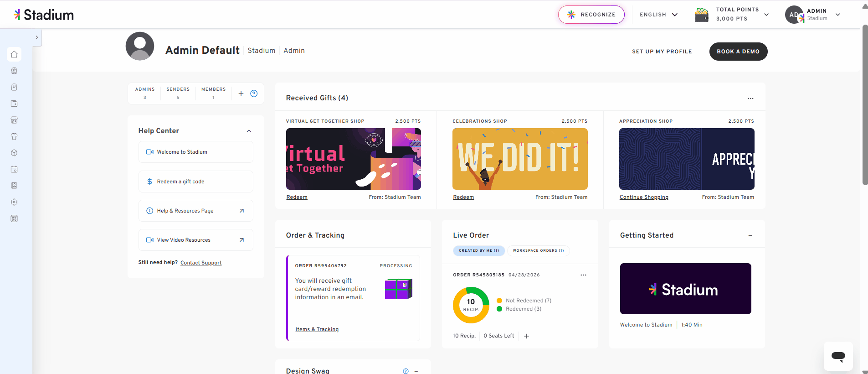
Task: Click the Not Redeemed (7) legend entry
Action: click(x=524, y=301)
